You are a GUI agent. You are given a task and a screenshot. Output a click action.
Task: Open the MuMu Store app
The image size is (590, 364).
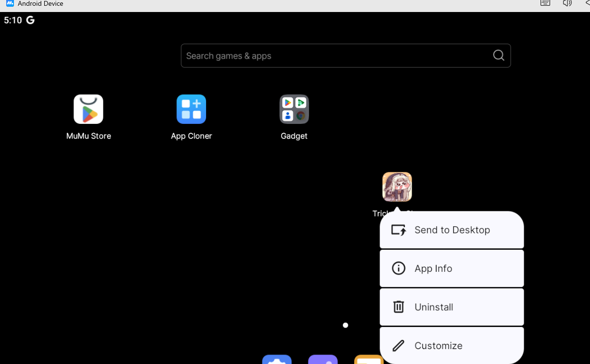(88, 109)
